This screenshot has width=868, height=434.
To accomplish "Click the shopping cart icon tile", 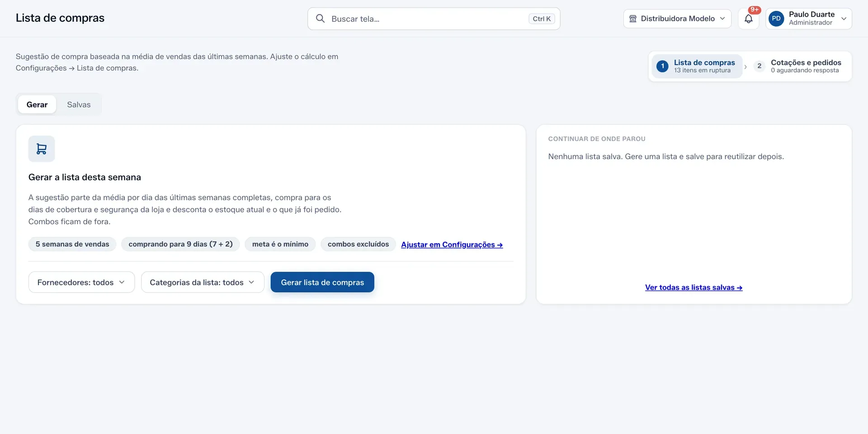I will click(x=42, y=149).
